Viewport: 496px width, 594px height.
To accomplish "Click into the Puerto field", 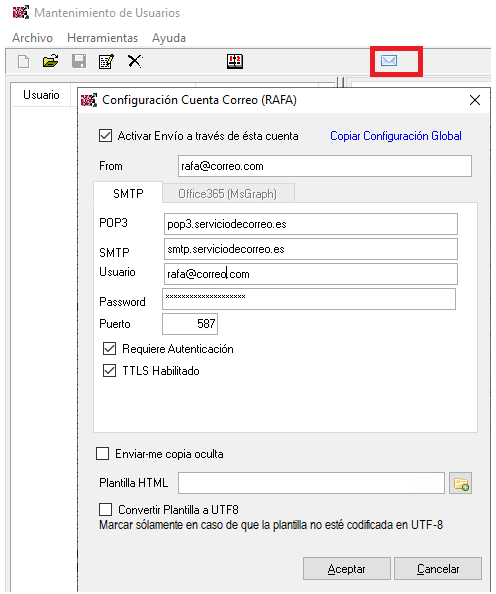I will coord(190,324).
